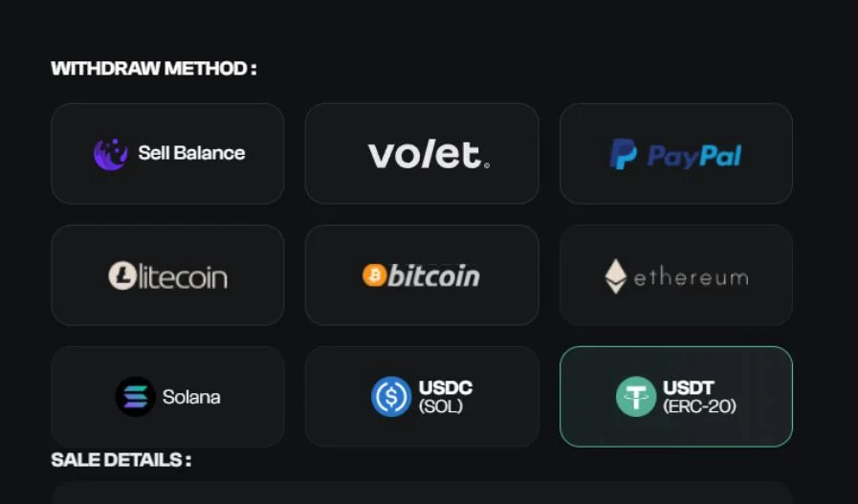Click the Ethereum diamond logo icon
858x504 pixels.
616,276
